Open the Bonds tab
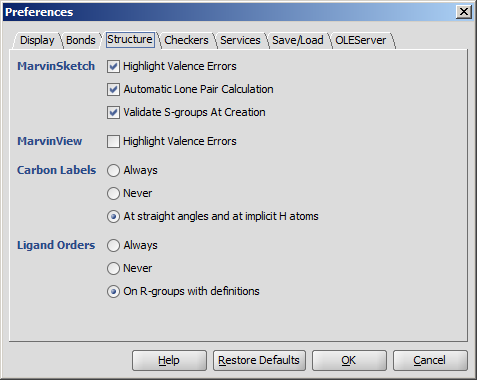Image resolution: width=477 pixels, height=380 pixels. coord(81,40)
